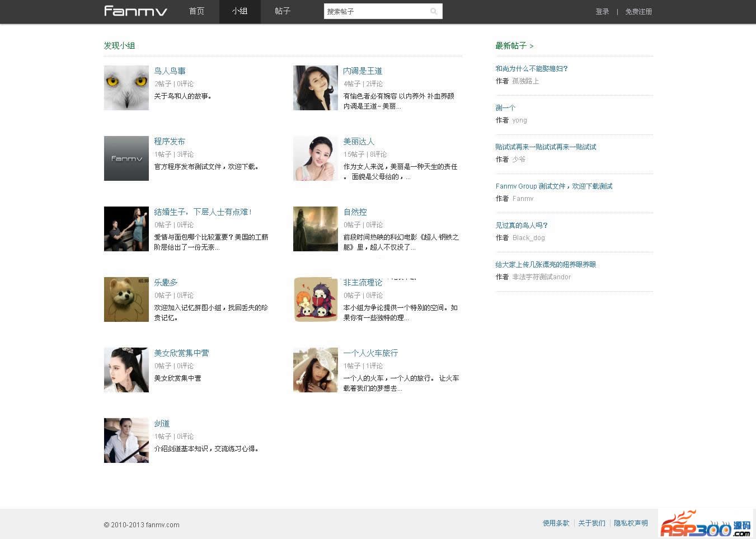756x539 pixels.
Task: Click author name 少爷
Action: click(x=519, y=160)
